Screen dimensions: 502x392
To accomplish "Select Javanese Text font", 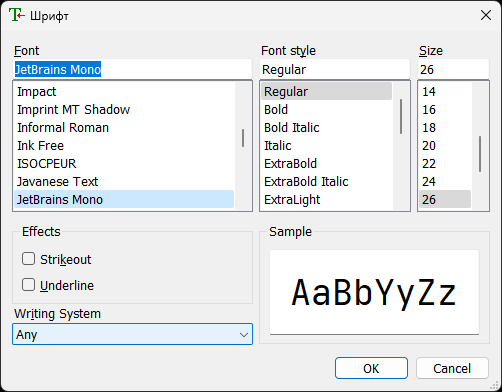I will tap(124, 181).
